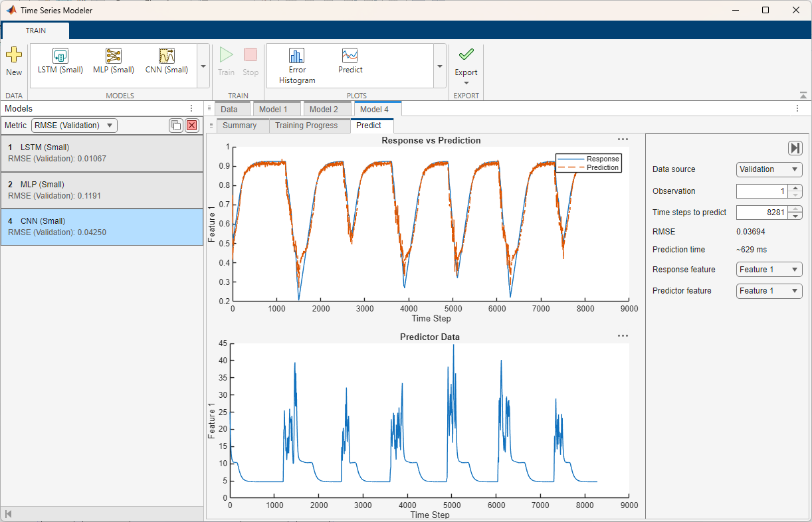Select the CNN (Small) model template
The height and width of the screenshot is (522, 812).
[x=167, y=62]
